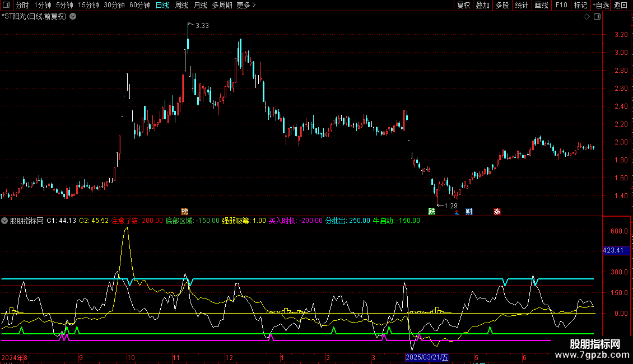Click the 标记 mark button

tap(580, 5)
